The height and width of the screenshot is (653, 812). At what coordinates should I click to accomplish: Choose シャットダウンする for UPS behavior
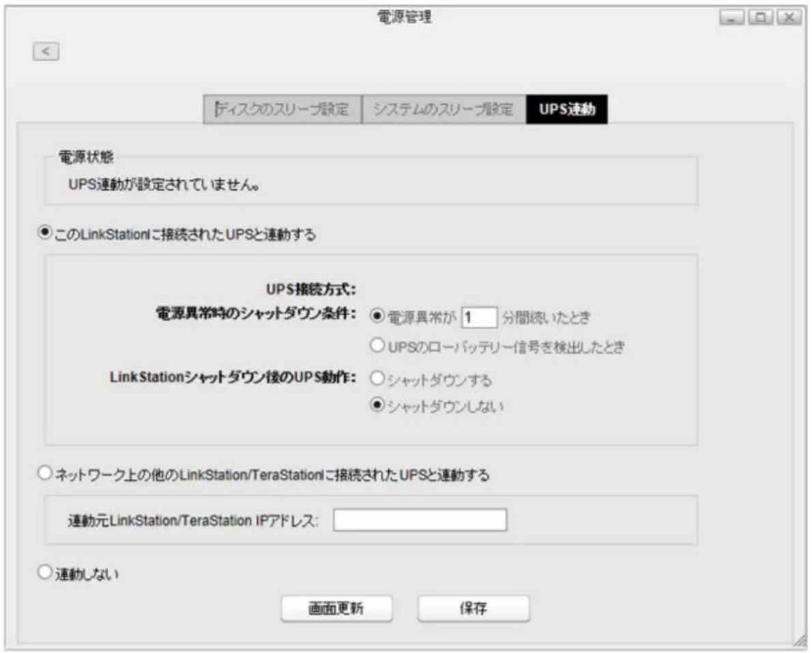tap(377, 379)
